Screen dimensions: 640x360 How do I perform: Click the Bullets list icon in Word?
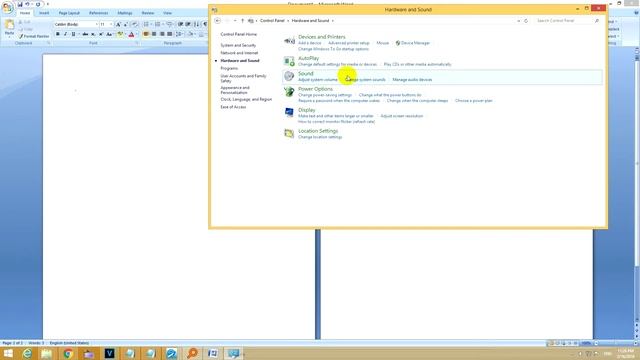[146, 24]
